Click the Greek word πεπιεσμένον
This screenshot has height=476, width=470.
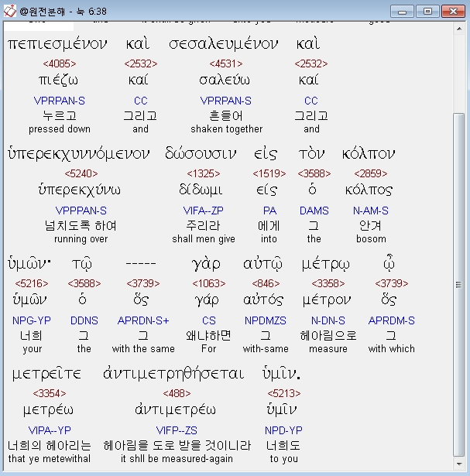(57, 44)
